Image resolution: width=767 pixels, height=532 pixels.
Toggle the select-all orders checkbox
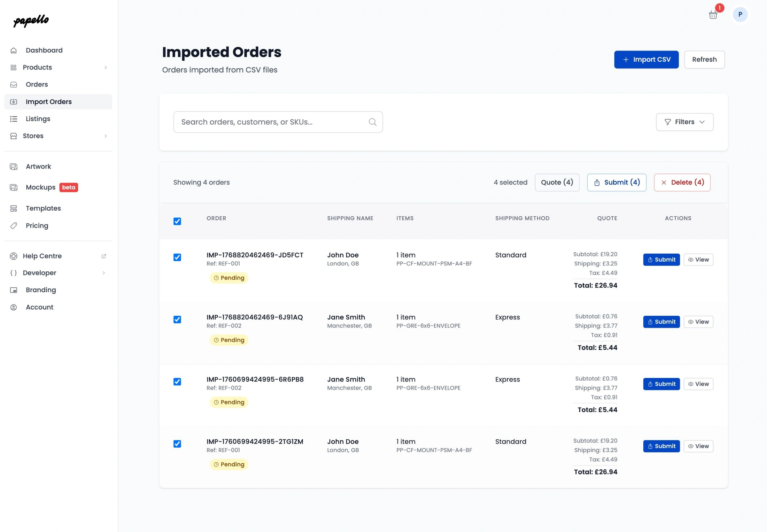pyautogui.click(x=177, y=221)
